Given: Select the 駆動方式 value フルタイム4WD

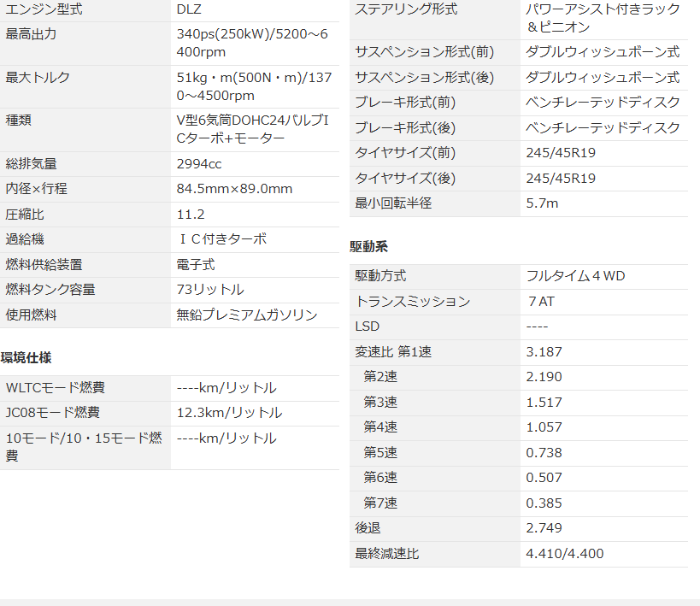Looking at the screenshot, I should tap(575, 276).
